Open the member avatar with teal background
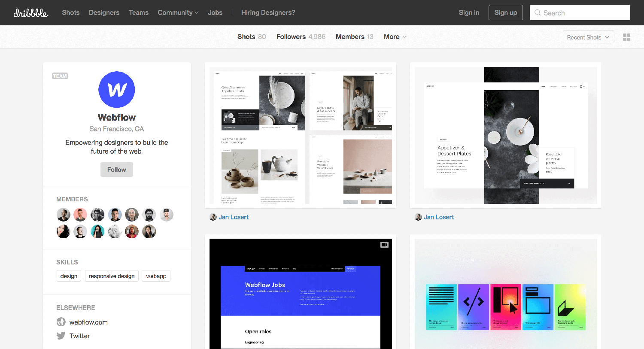The width and height of the screenshot is (644, 349). [x=97, y=232]
